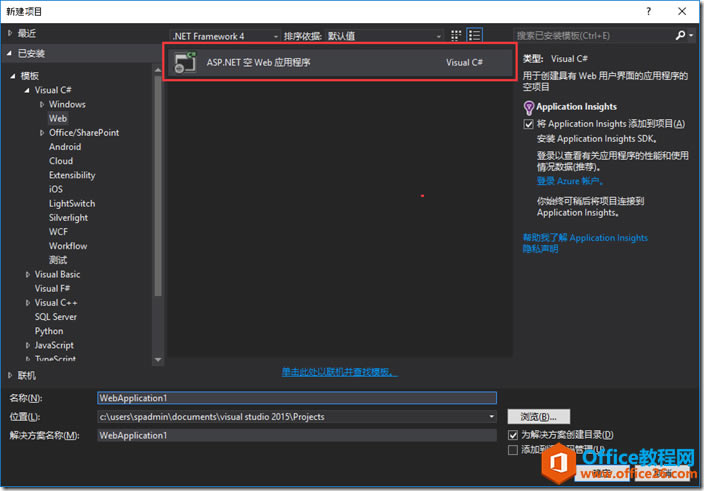Expand the Visual Basic tree node
The width and height of the screenshot is (704, 491).
coord(27,274)
